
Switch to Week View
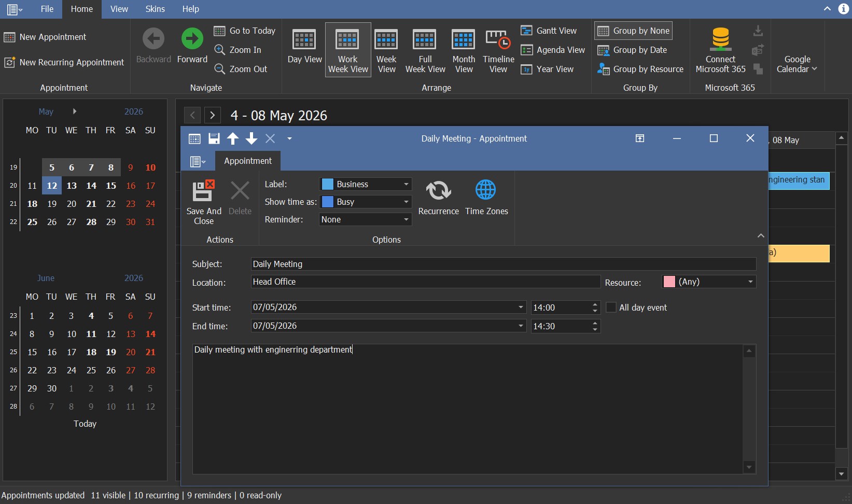tap(386, 51)
